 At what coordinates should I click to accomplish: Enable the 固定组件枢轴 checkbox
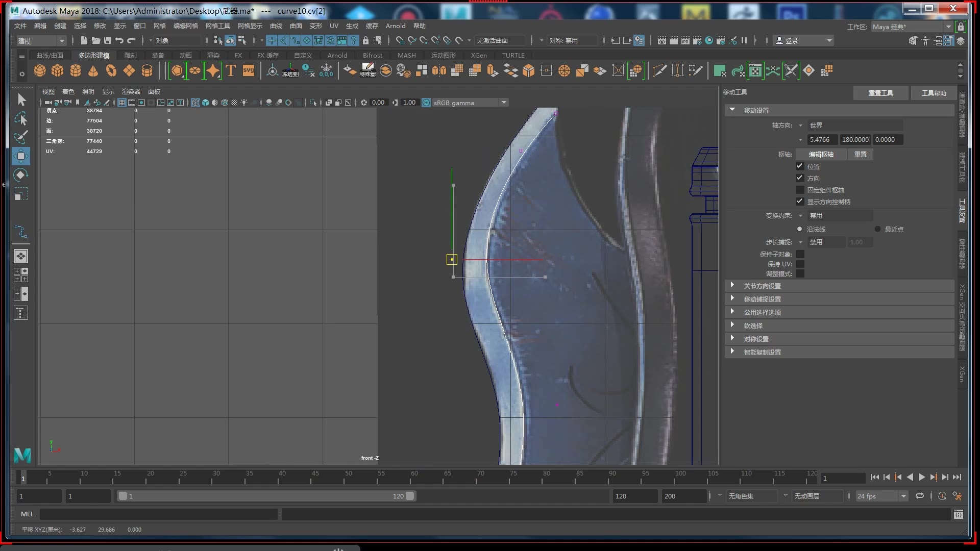pyautogui.click(x=800, y=190)
